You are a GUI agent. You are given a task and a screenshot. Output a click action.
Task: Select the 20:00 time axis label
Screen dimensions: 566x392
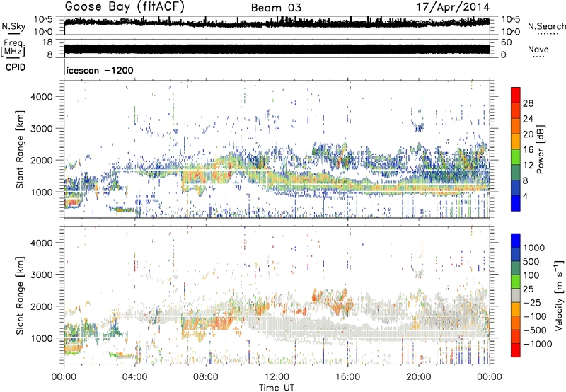(419, 377)
